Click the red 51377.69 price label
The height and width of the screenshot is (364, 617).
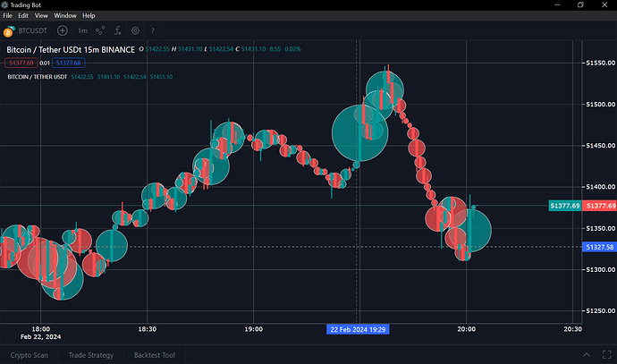tap(599, 206)
